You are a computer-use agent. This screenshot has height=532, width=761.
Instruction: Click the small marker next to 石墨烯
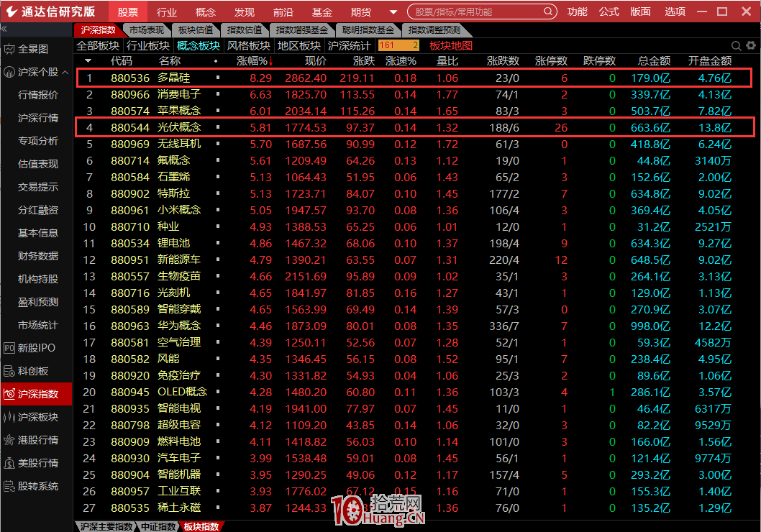point(218,177)
